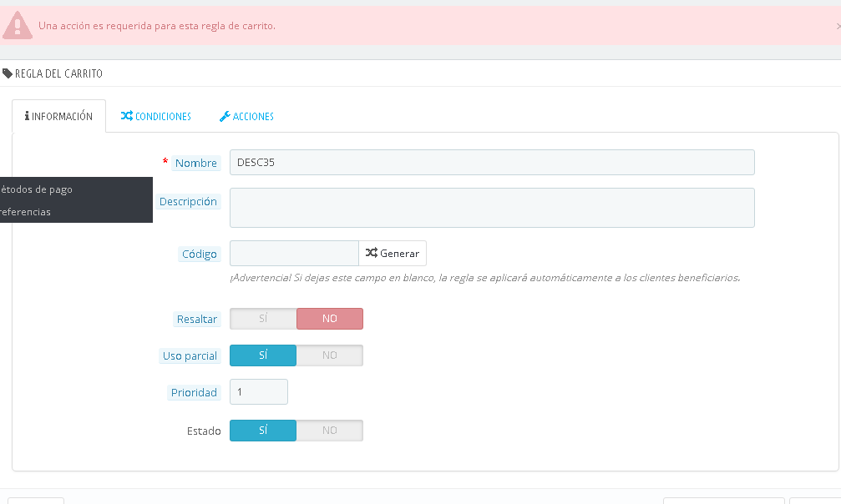Click the empty Código input field
The height and width of the screenshot is (504, 841).
pos(294,253)
